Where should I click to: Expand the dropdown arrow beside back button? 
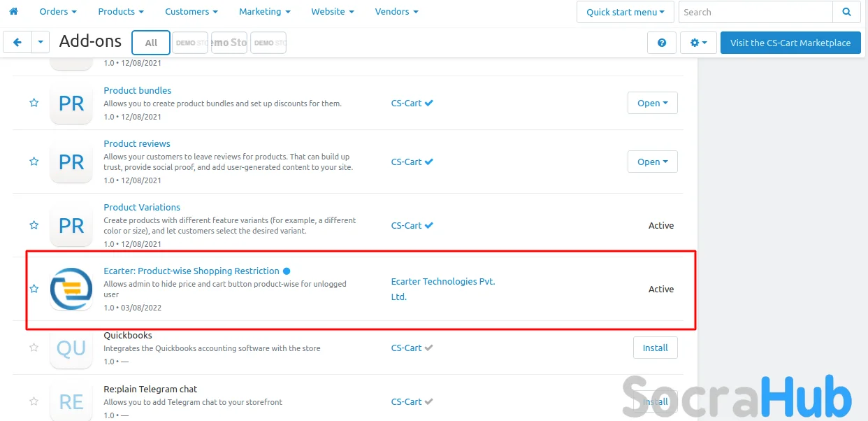pos(41,43)
